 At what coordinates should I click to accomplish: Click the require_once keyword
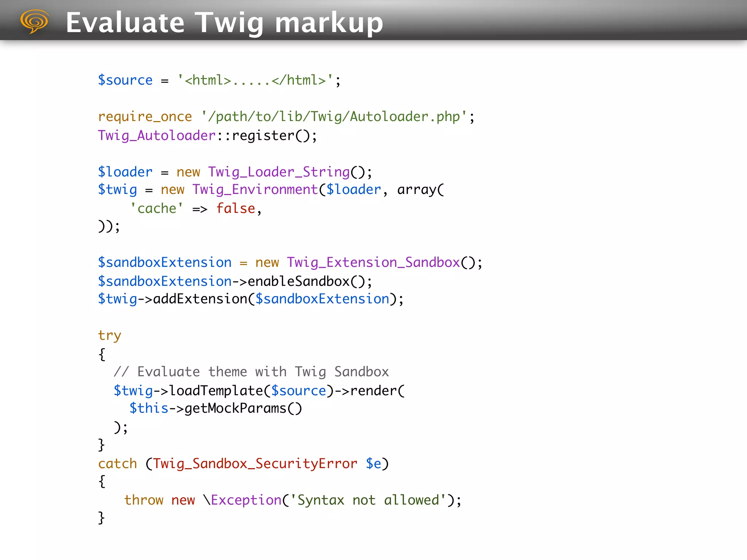(145, 117)
